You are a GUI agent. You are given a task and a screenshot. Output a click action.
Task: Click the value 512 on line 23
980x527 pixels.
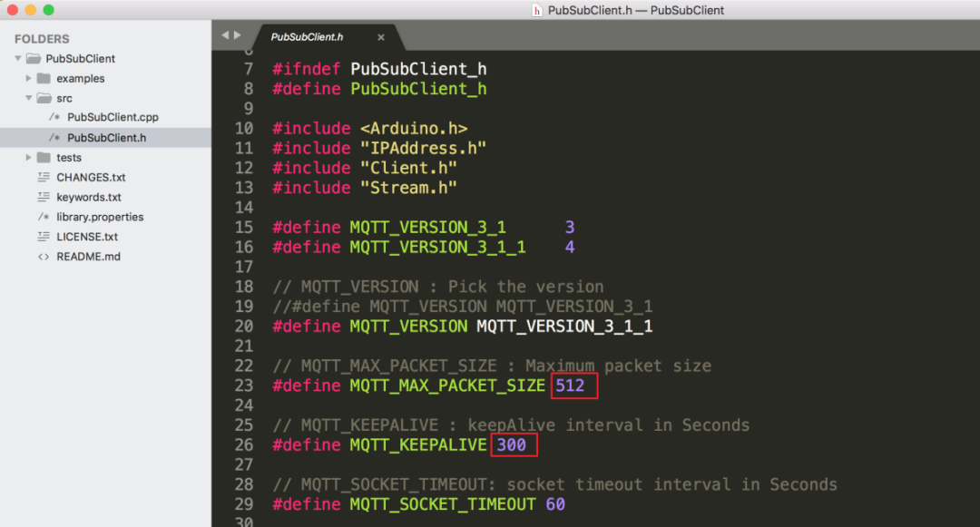pyautogui.click(x=570, y=385)
